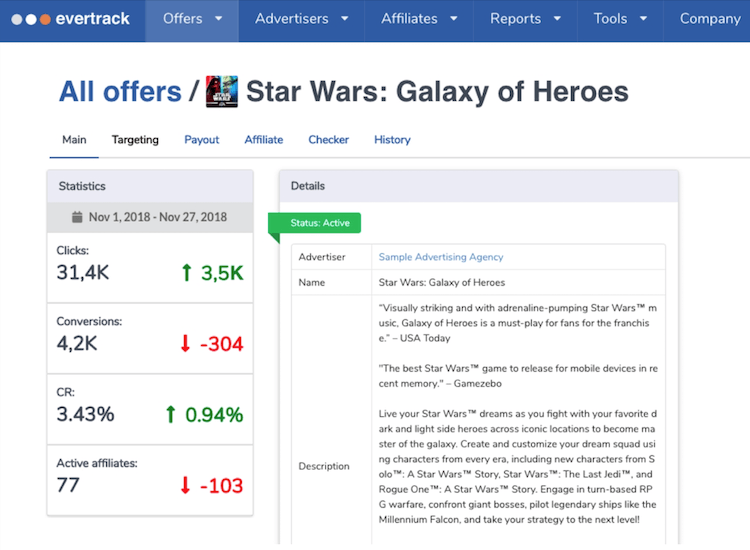750x550 pixels.
Task: Click the Conversions: label
Action: click(x=89, y=321)
